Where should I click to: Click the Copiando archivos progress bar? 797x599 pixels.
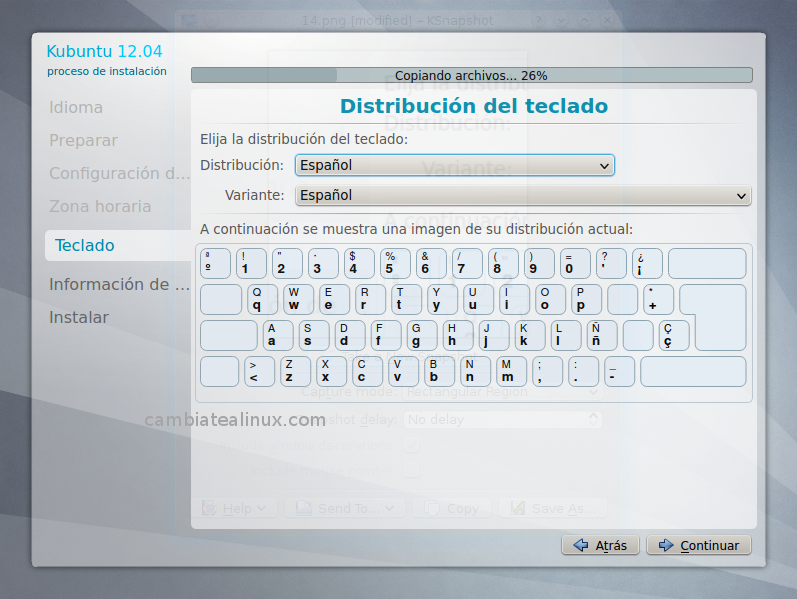(472, 75)
